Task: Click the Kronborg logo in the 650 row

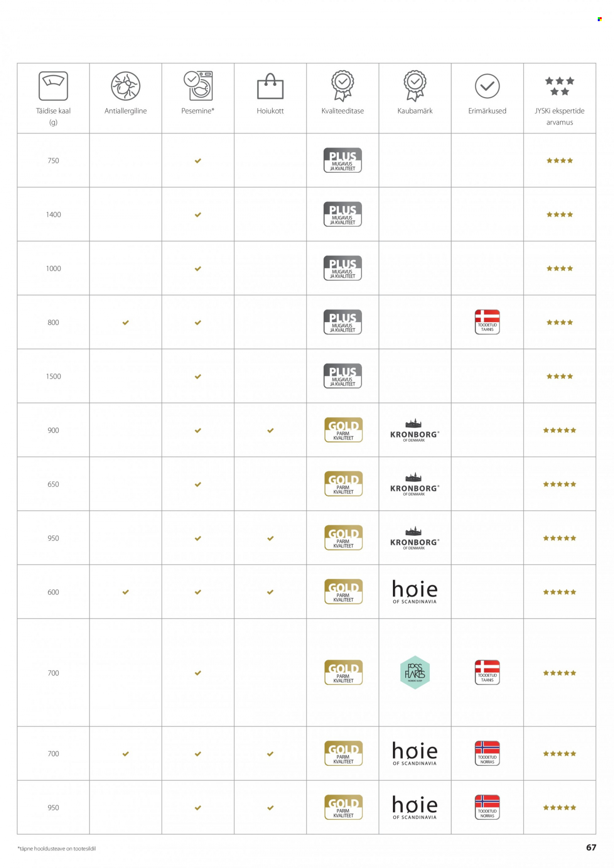Action: coord(415,485)
